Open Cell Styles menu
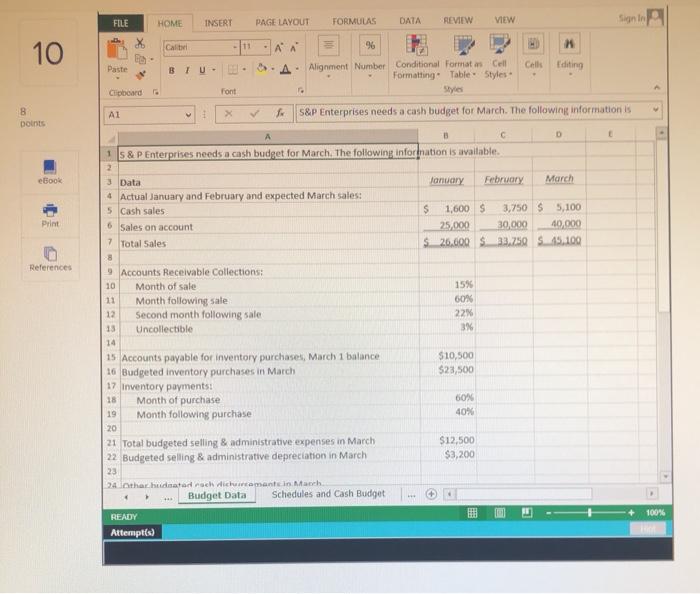Viewport: 700px width, 594px height. tap(499, 57)
